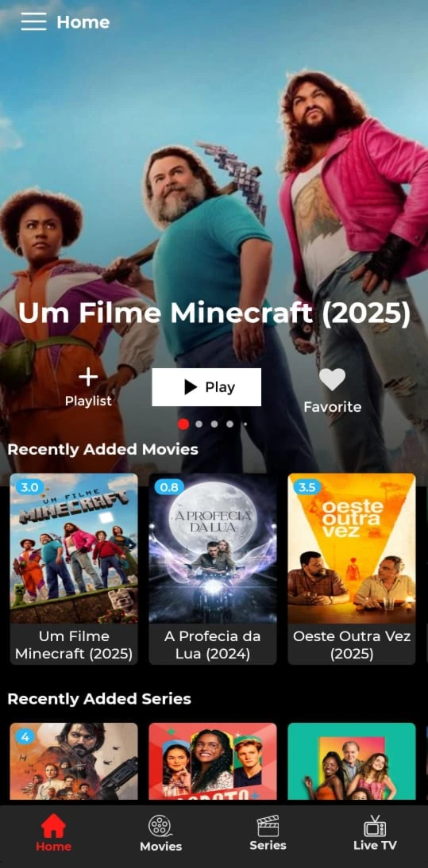This screenshot has height=868, width=428.
Task: Select the first red carousel dot
Action: (x=183, y=424)
